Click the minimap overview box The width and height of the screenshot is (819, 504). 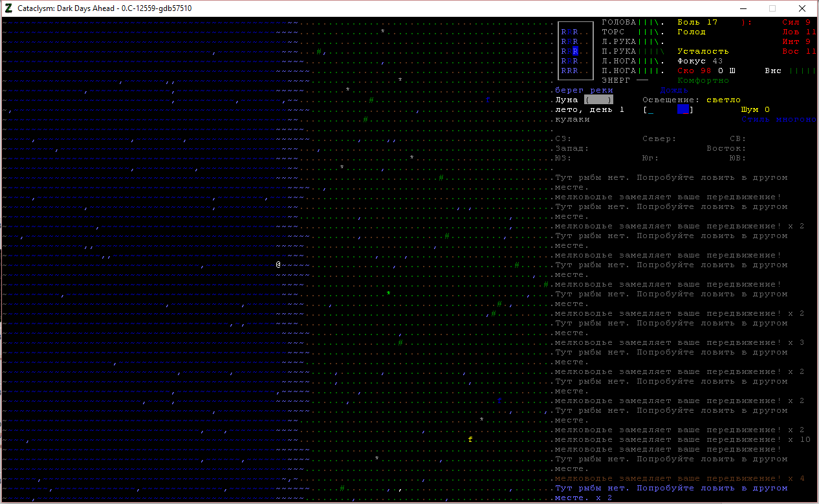click(576, 50)
